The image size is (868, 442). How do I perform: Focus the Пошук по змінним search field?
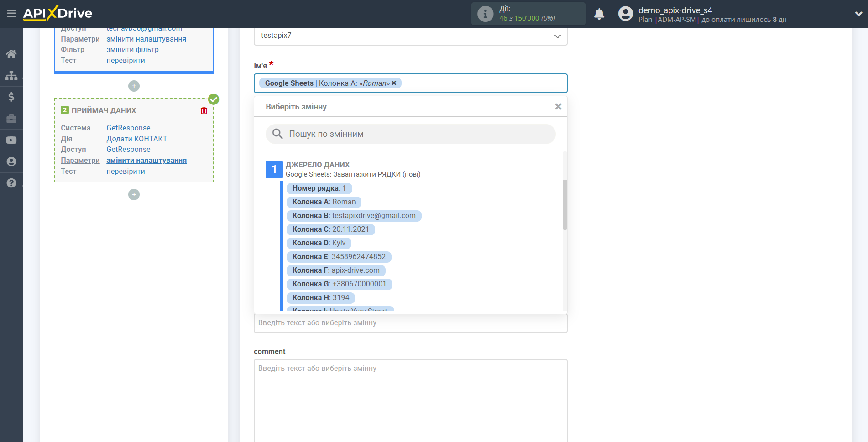[x=411, y=134]
